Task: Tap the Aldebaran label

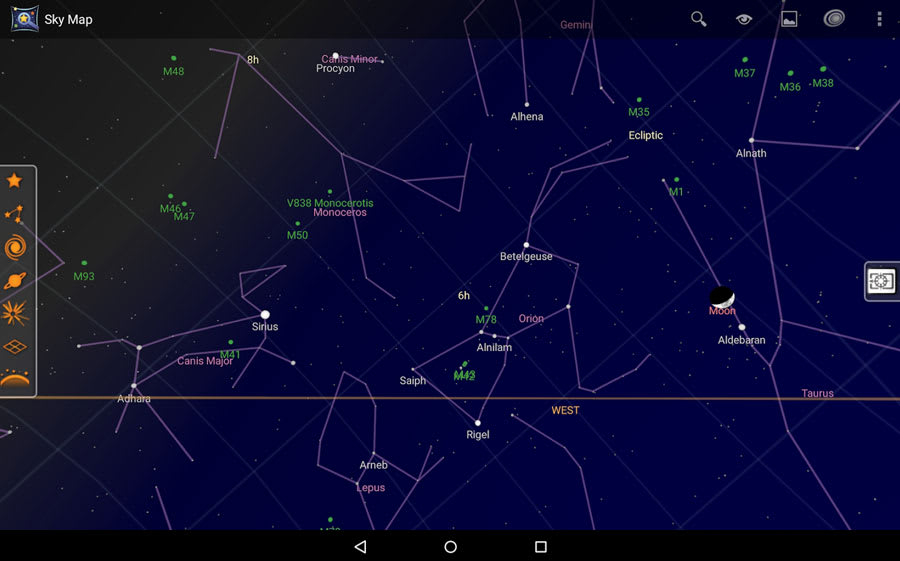Action: coord(742,340)
